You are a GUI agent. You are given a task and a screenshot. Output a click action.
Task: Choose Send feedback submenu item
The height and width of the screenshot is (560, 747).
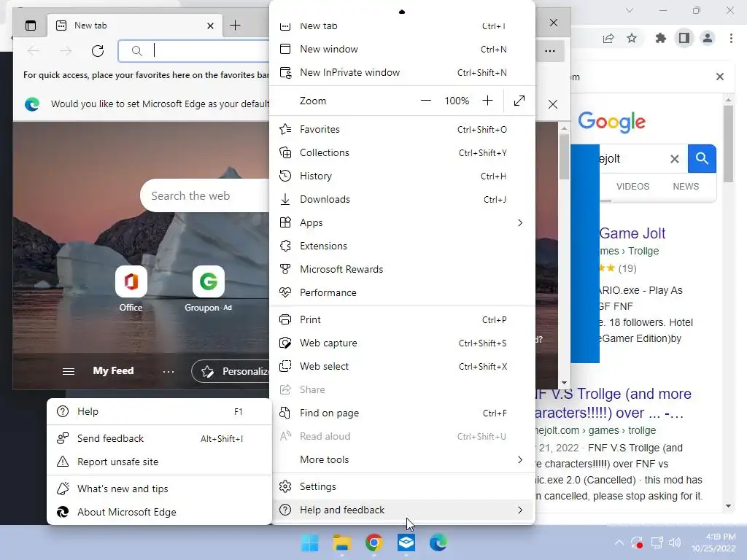click(159, 438)
